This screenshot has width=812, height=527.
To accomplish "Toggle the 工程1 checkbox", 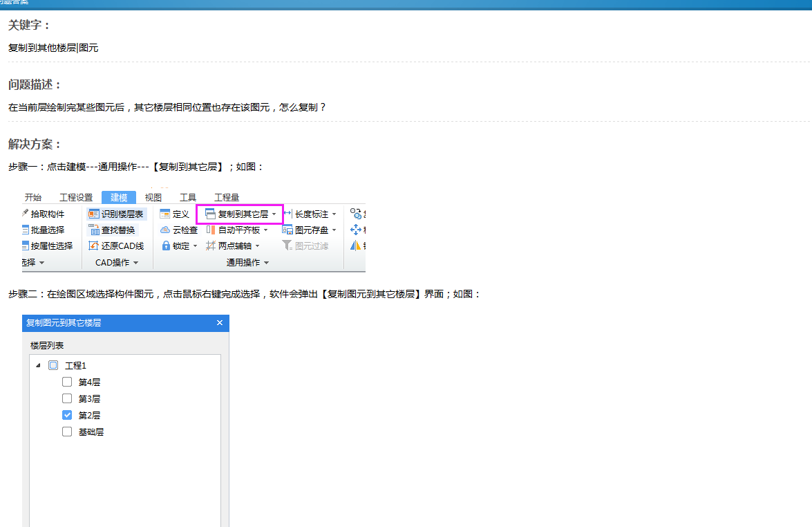I will click(x=53, y=365).
